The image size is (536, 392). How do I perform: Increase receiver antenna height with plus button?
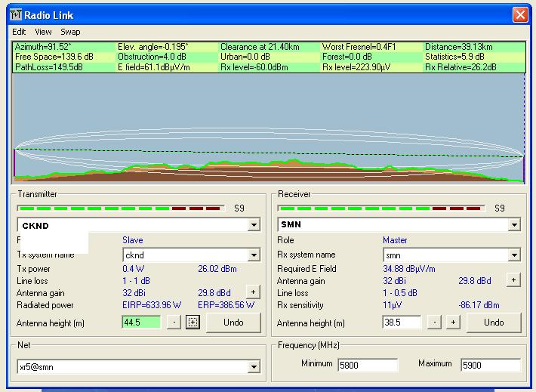pos(453,323)
